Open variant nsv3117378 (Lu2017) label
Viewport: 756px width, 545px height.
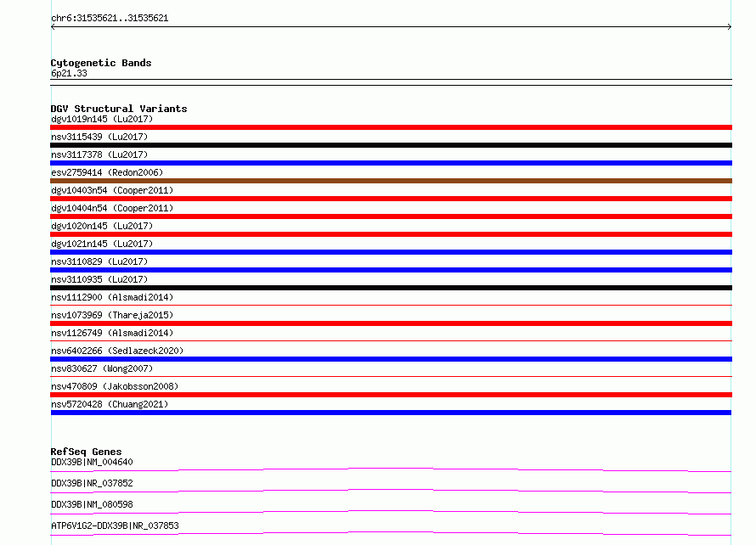(99, 155)
